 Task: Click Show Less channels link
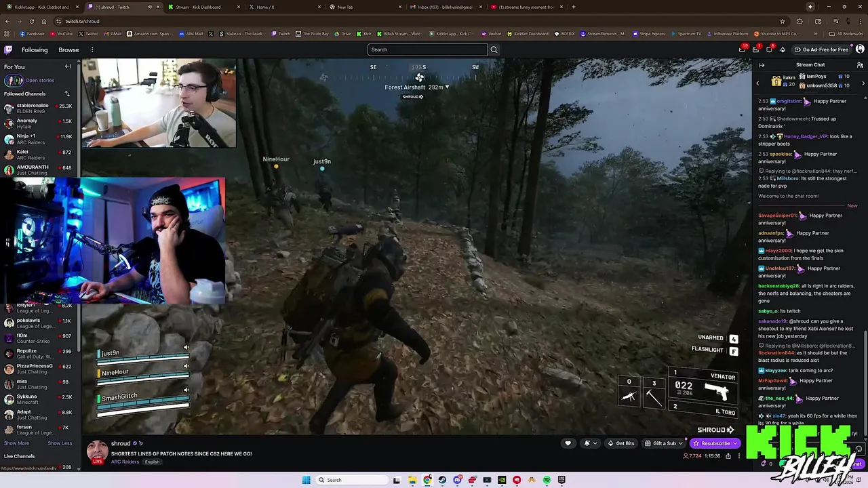point(60,443)
